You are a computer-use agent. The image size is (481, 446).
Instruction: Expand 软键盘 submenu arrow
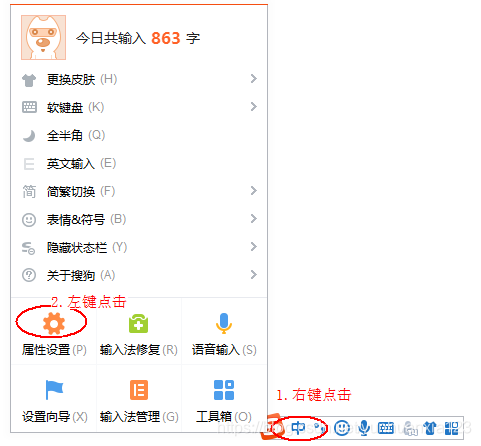tap(254, 107)
